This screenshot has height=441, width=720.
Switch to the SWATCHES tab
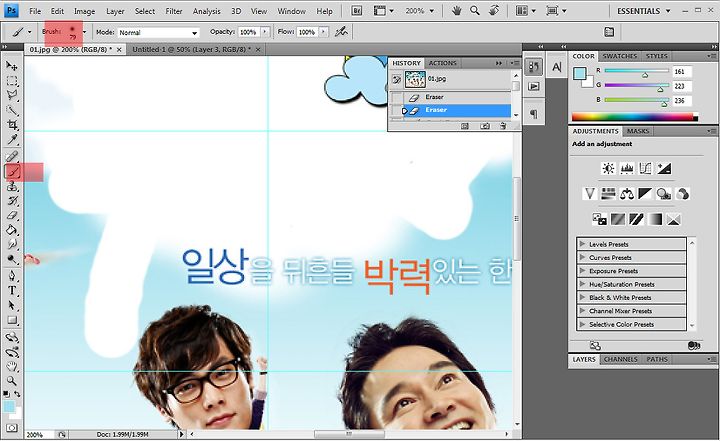coord(619,56)
